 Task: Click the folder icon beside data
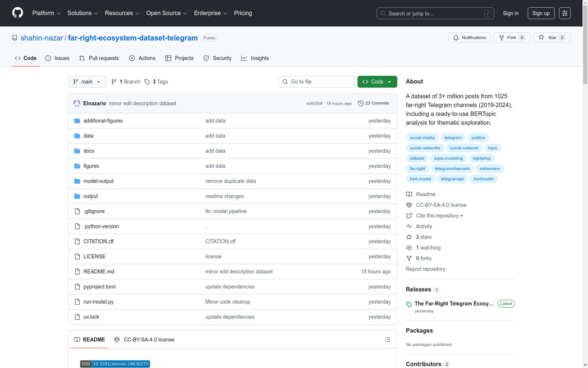coord(77,136)
